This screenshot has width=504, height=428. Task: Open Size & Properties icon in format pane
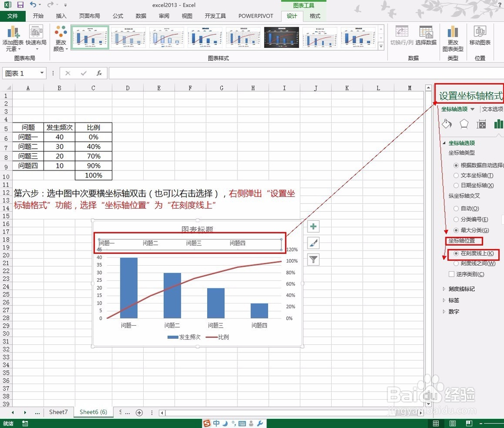tap(481, 124)
